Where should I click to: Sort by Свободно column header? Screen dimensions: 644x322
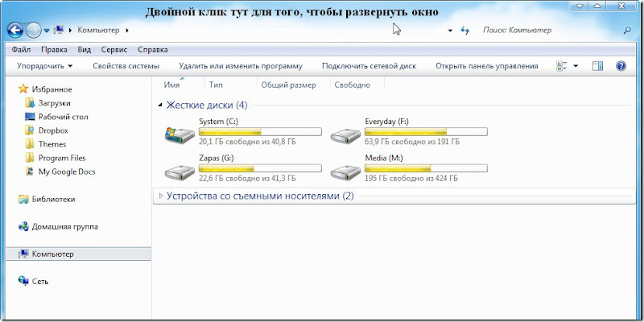click(x=353, y=85)
